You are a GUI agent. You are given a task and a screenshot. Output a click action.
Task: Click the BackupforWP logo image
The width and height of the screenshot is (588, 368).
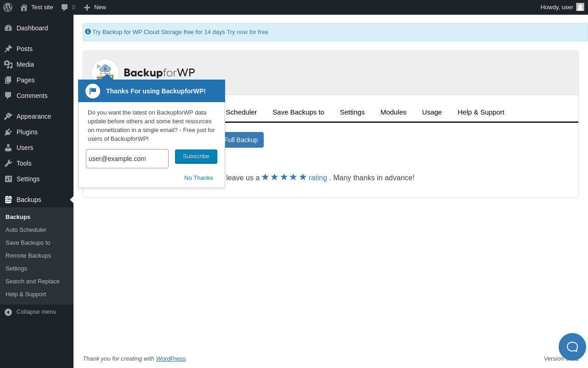coord(105,69)
